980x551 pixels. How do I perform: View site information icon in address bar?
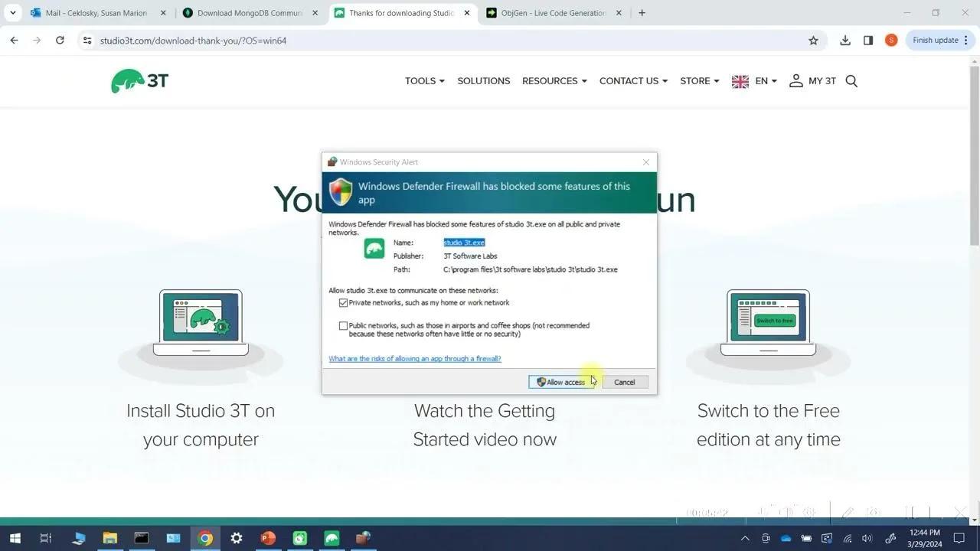87,41
